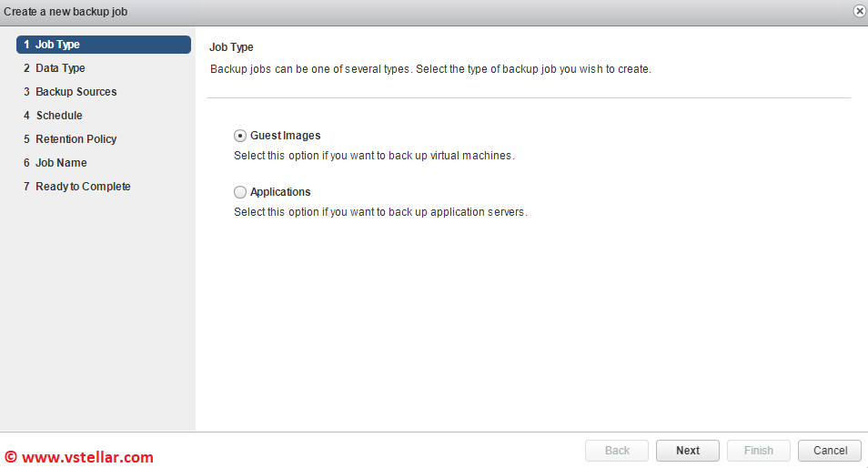This screenshot has width=868, height=468.
Task: Click the Back button
Action: [617, 451]
